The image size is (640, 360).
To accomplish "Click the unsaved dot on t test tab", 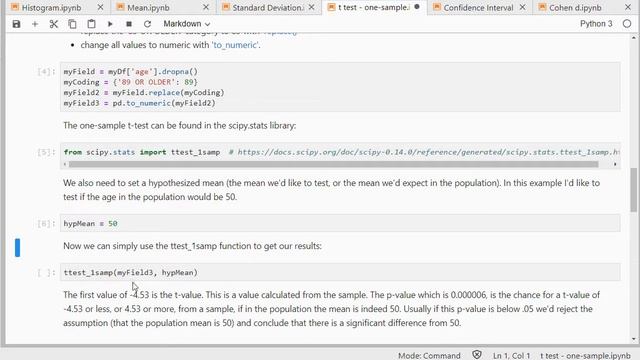I will [417, 7].
